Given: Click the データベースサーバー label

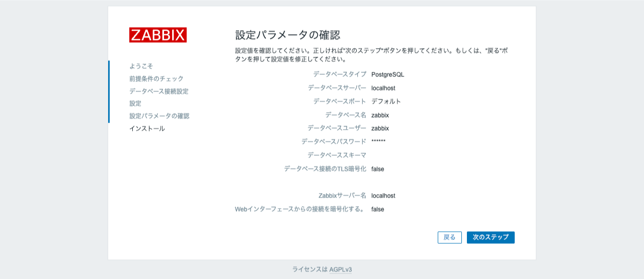Looking at the screenshot, I should (x=337, y=88).
